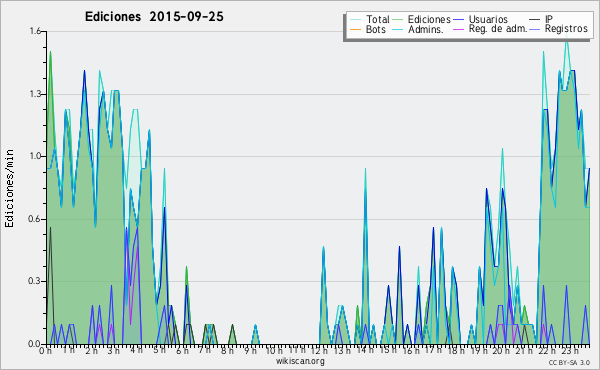The image size is (600, 370).
Task: Click the Registros legend line swatch
Action: [x=535, y=29]
